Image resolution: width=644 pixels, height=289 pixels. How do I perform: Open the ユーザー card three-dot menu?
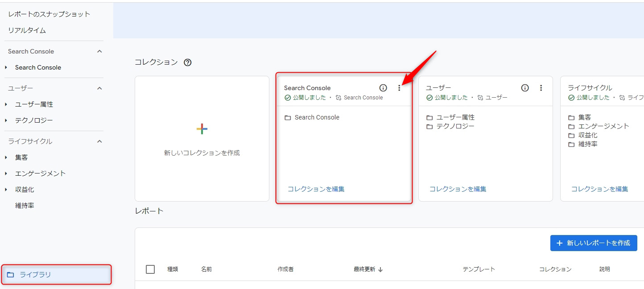click(x=541, y=88)
